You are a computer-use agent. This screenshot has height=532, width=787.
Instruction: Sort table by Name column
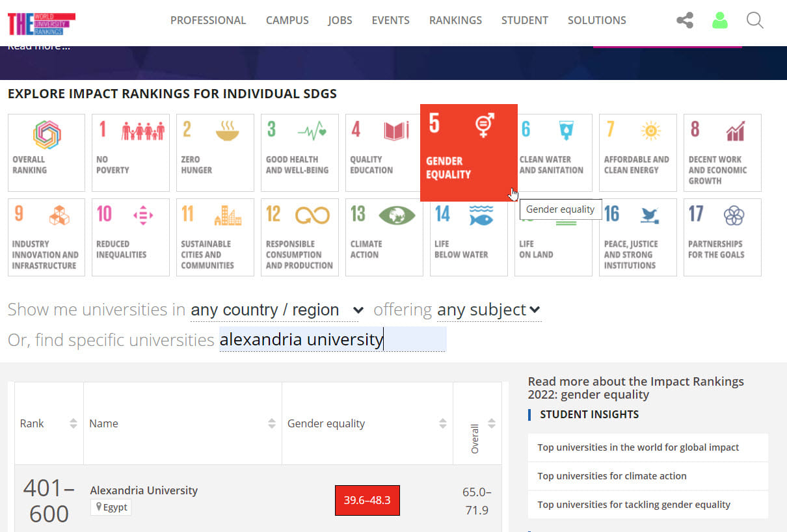pos(182,423)
